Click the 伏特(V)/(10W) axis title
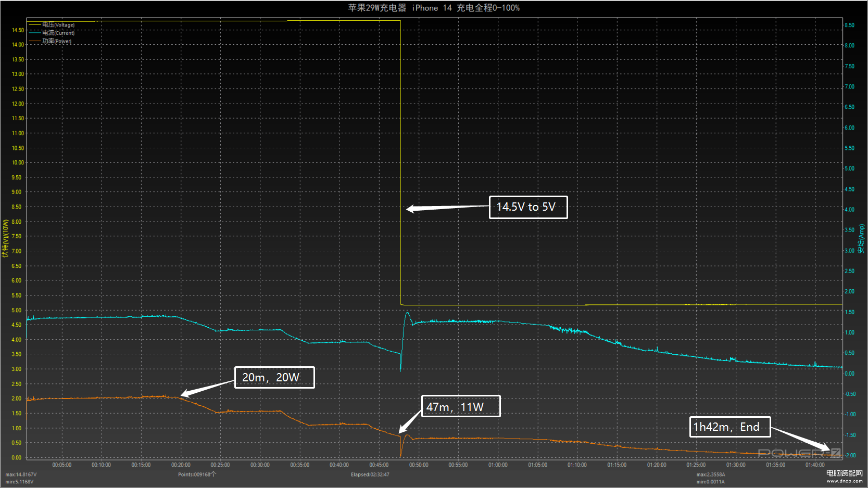 coord(5,238)
